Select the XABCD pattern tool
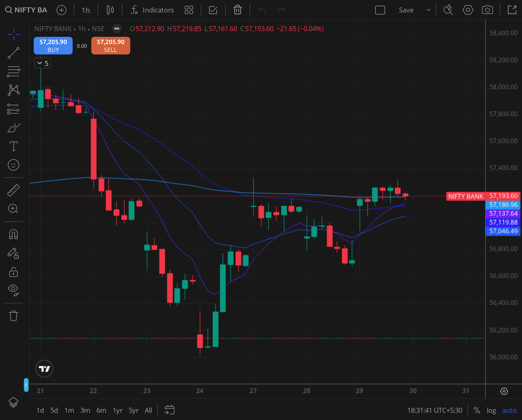The image size is (522, 420). click(x=13, y=90)
